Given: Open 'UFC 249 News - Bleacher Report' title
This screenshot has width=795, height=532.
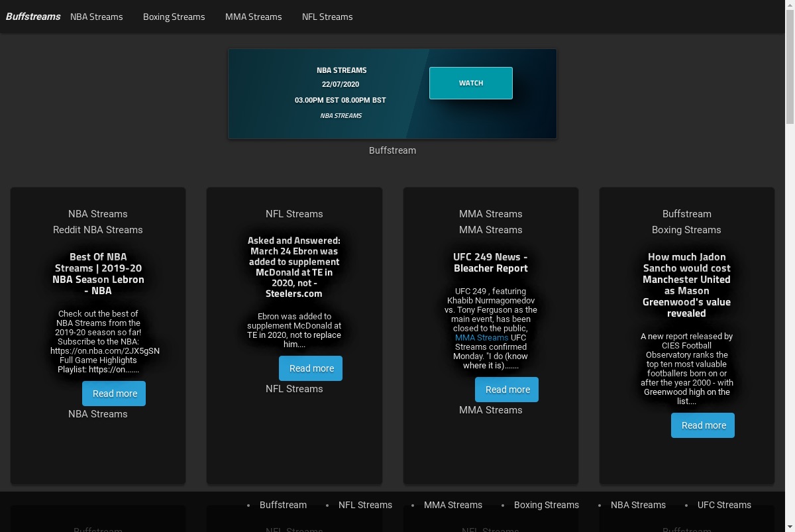Looking at the screenshot, I should tap(491, 262).
